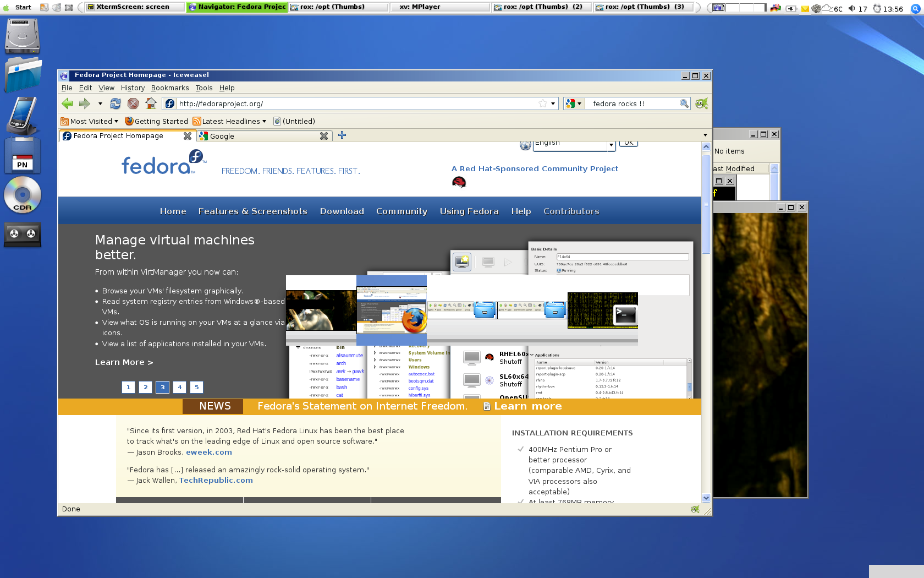
Task: Click the Red Hat shadowman logo
Action: [x=459, y=182]
